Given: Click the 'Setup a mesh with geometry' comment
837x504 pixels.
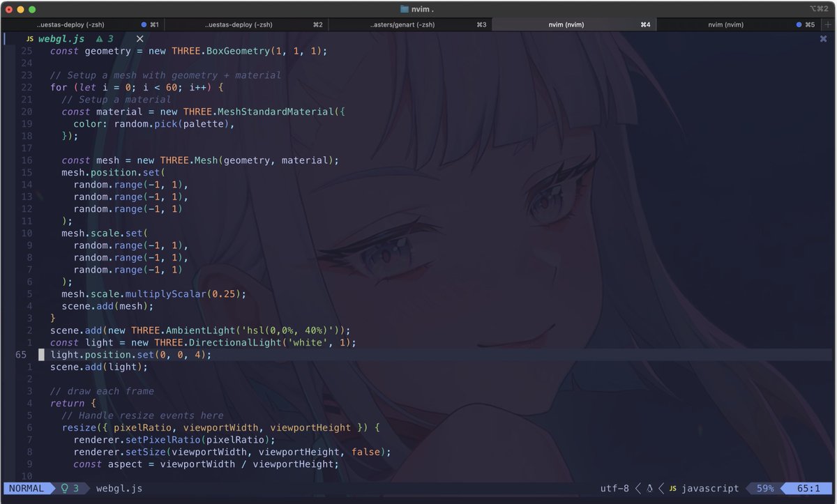Looking at the screenshot, I should pyautogui.click(x=165, y=75).
